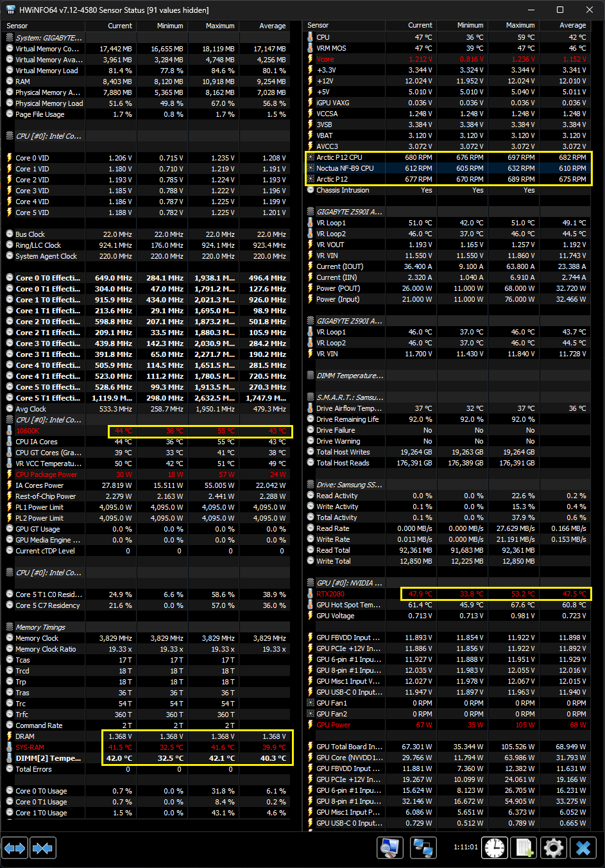This screenshot has width=605, height=868.
Task: Start logging with the log file icon
Action: click(x=524, y=847)
